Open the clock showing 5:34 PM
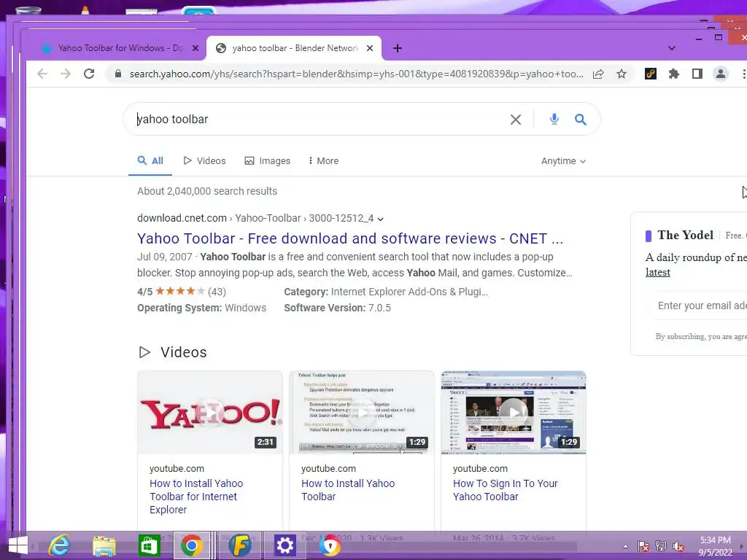 716,546
